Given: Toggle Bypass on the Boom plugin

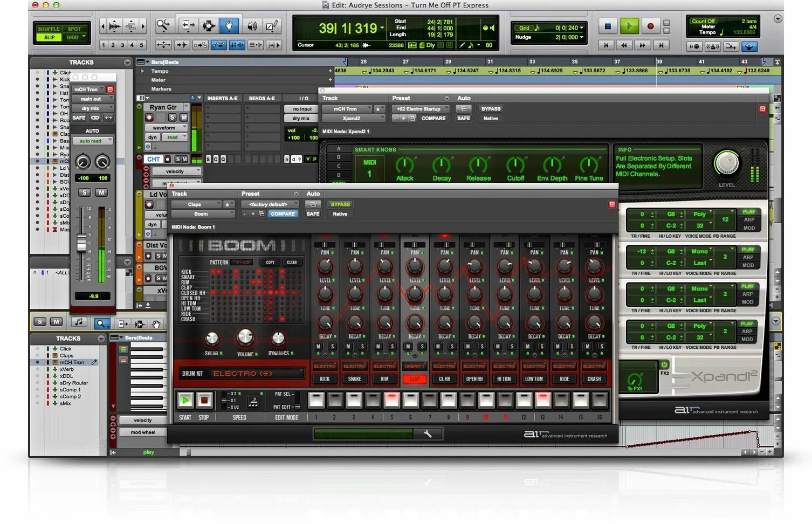Looking at the screenshot, I should 340,204.
